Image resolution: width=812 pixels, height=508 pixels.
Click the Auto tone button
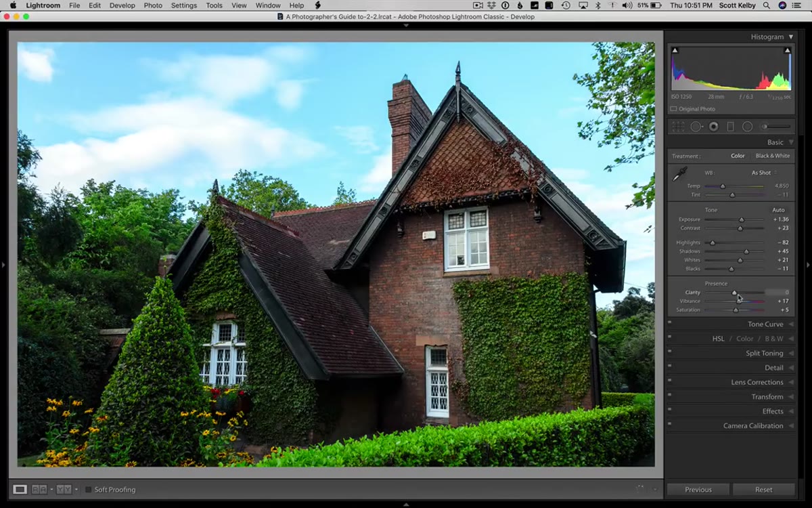coord(779,210)
